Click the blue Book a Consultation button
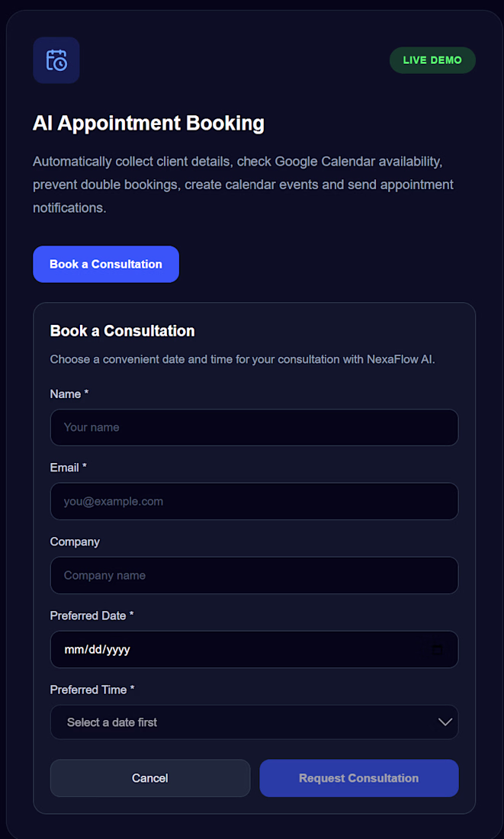Screen dimensions: 504x839 (106, 265)
